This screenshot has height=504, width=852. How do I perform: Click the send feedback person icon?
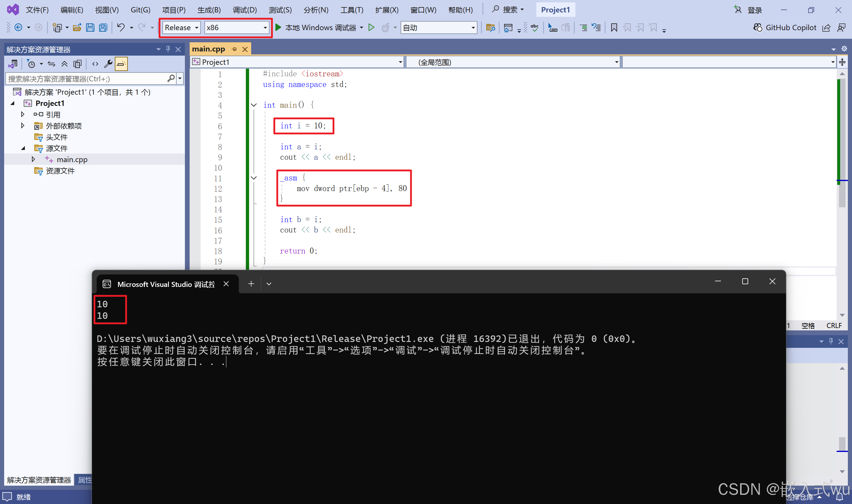click(841, 28)
